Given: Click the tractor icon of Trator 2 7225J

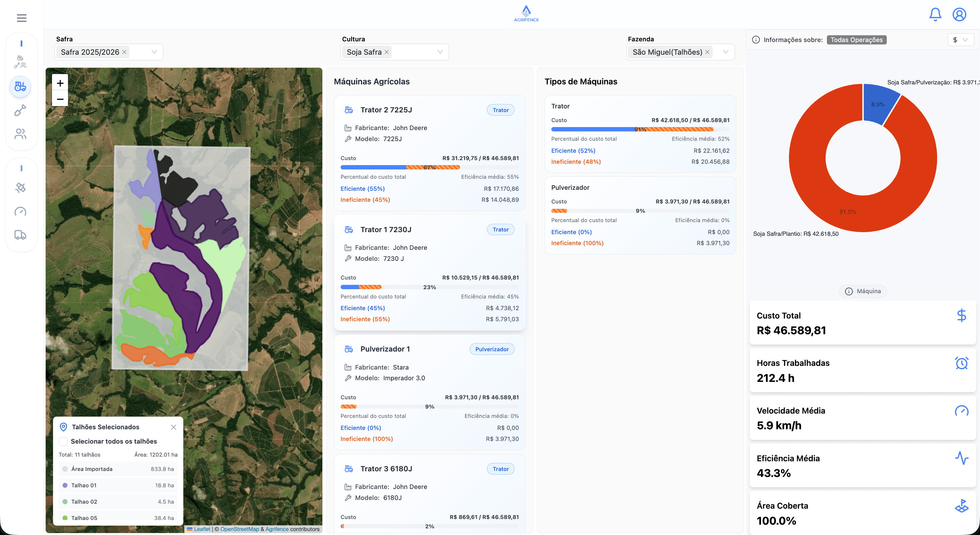Looking at the screenshot, I should click(348, 110).
